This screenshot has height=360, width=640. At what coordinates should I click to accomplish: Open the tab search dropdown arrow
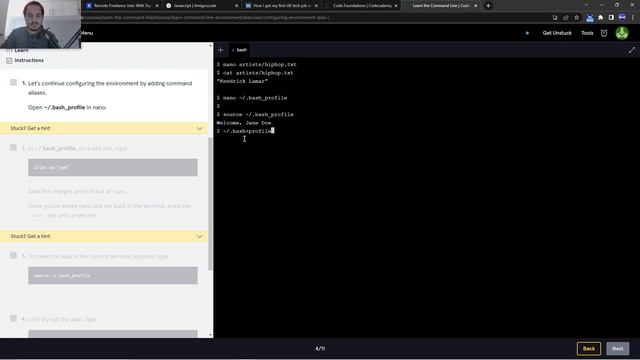586,5
